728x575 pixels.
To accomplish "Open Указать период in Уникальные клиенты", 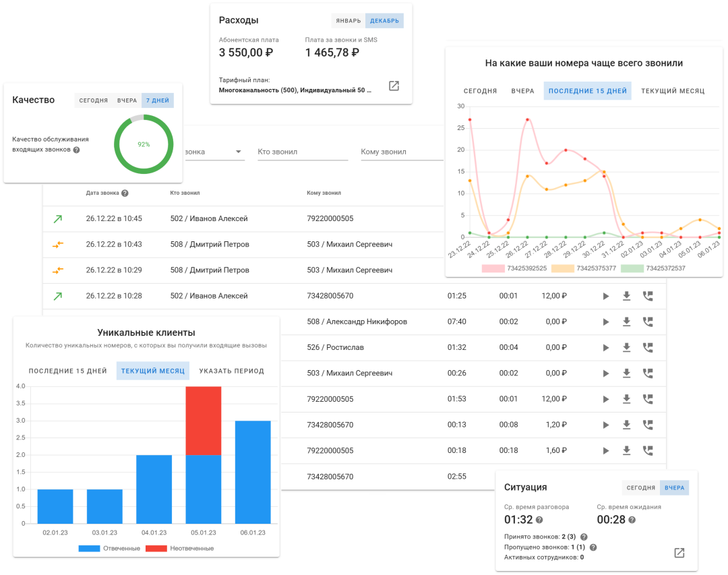I will 232,371.
